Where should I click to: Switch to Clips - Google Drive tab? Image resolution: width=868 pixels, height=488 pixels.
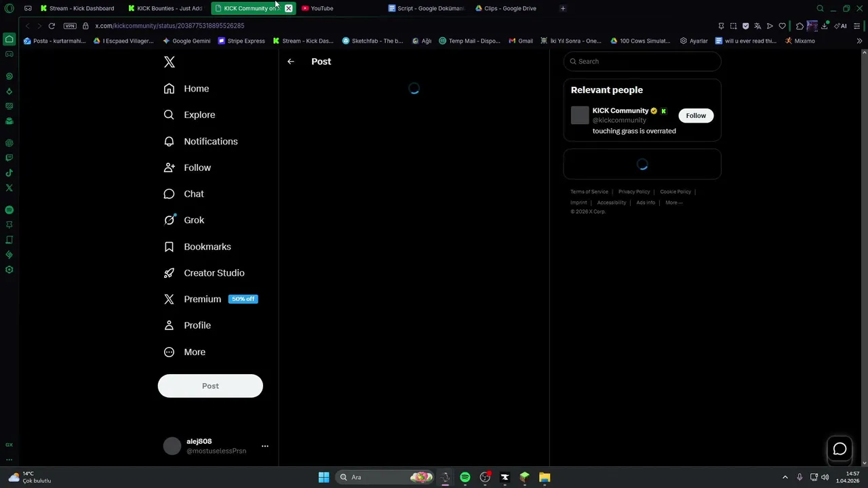[x=506, y=8]
